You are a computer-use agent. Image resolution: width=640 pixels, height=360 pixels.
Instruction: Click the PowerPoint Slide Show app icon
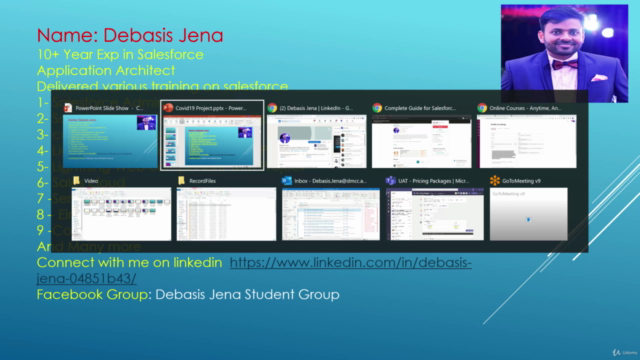coord(68,108)
